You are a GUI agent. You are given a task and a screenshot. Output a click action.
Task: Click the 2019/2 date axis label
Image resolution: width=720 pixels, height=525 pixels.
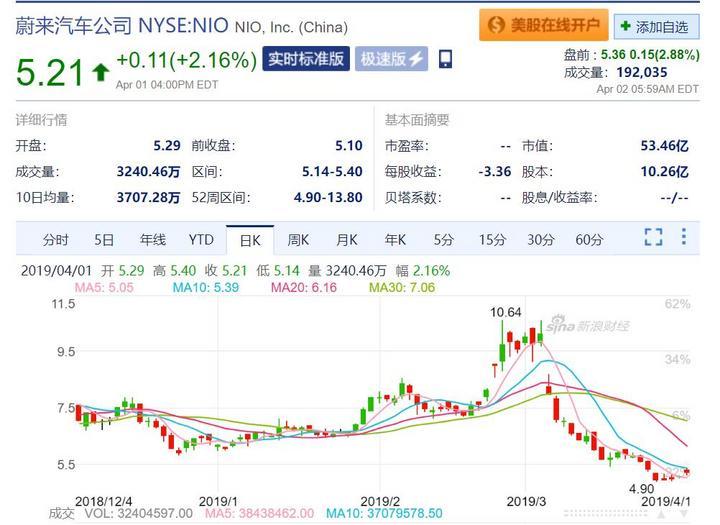(x=380, y=501)
